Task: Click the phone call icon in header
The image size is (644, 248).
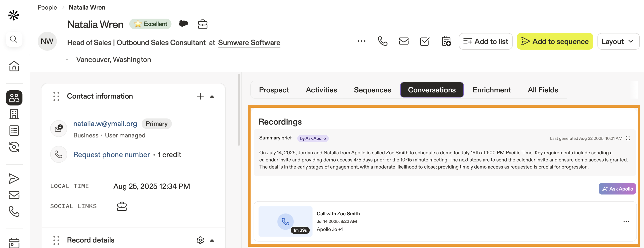Action: click(382, 41)
